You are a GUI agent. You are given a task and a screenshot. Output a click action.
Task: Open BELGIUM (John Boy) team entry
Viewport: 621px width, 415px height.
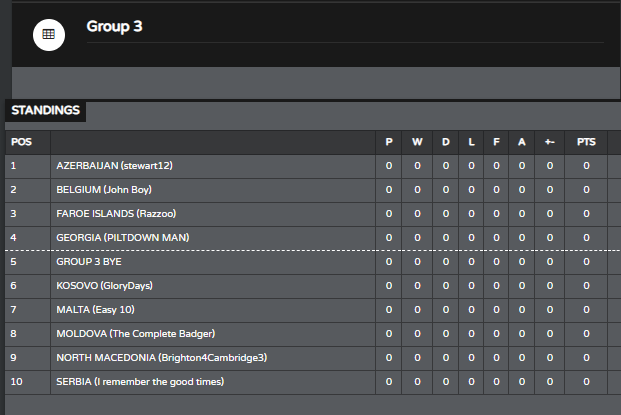point(104,190)
